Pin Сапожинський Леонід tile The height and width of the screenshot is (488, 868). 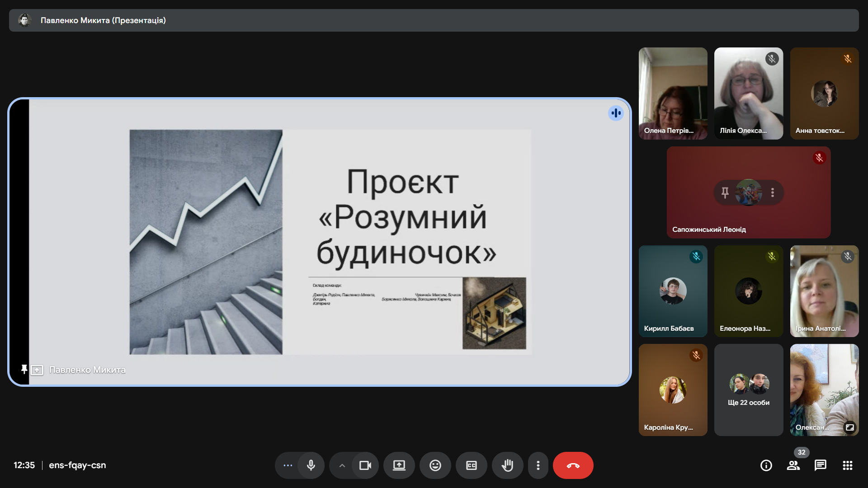coord(725,192)
